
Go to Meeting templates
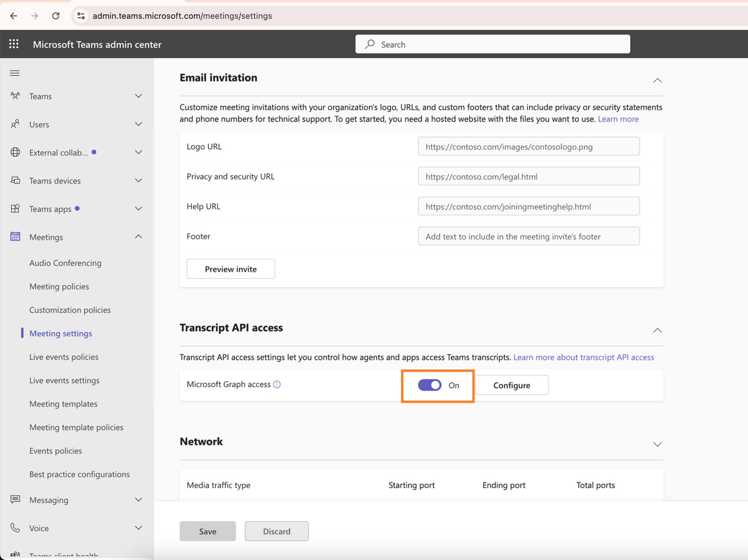pos(64,404)
